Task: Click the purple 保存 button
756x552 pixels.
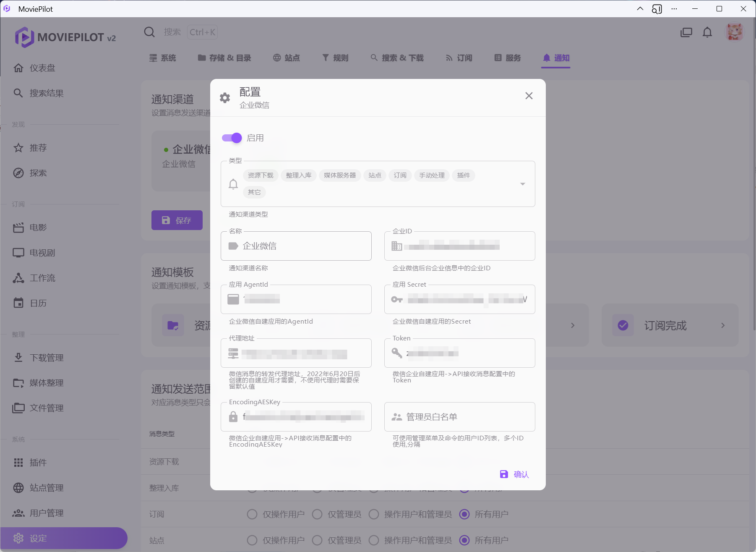Action: [x=177, y=220]
